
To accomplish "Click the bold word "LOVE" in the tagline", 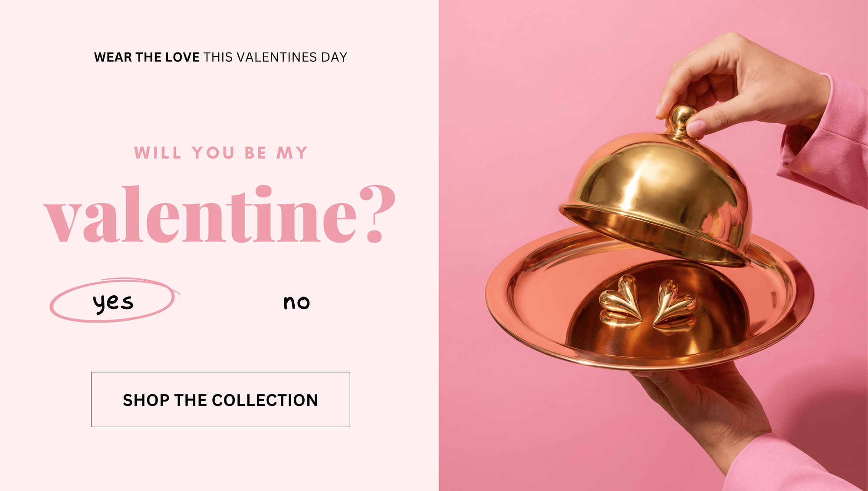I will pyautogui.click(x=182, y=57).
